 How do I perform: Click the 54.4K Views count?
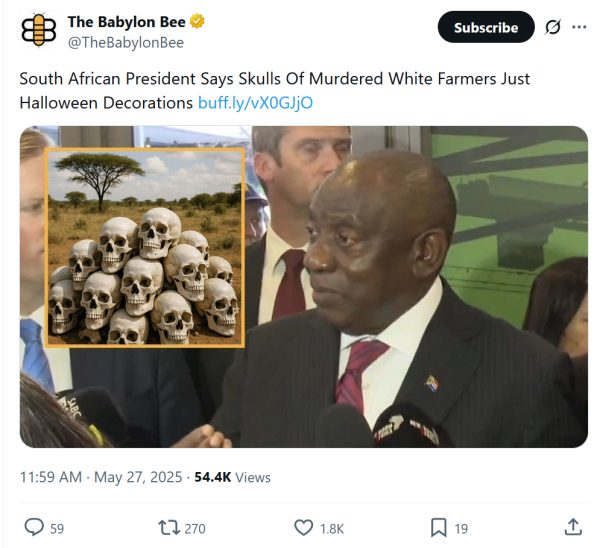[231, 477]
